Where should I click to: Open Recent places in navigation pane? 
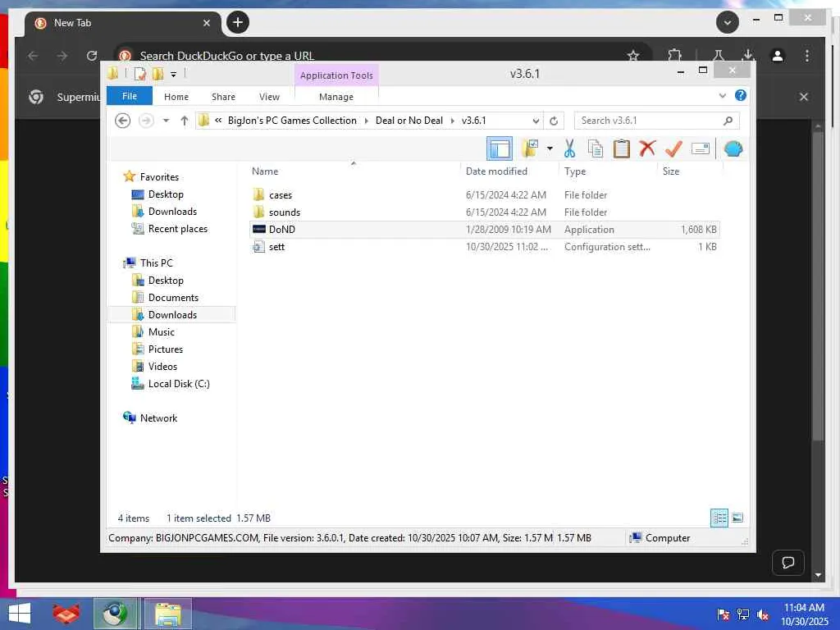click(x=177, y=229)
